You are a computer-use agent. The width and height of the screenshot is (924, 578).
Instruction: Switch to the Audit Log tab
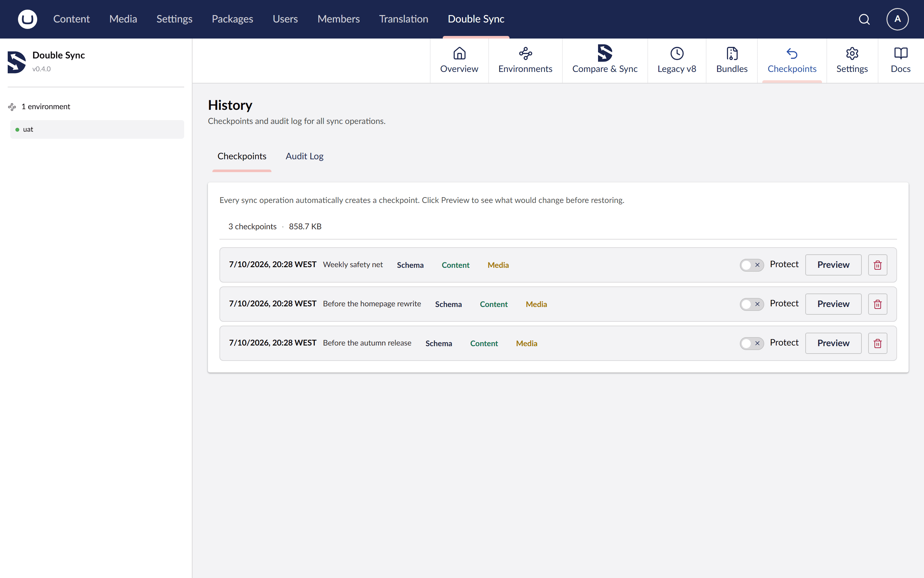(304, 156)
